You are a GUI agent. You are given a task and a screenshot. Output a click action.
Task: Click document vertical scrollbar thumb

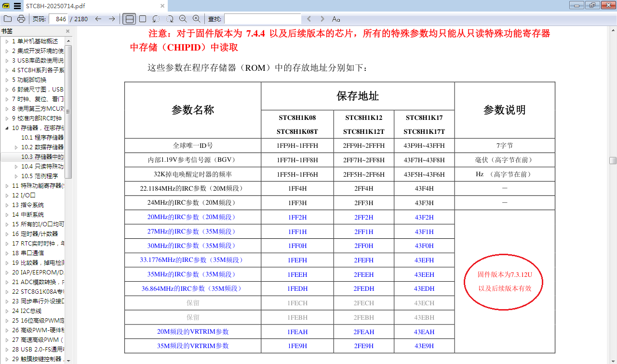click(x=613, y=161)
